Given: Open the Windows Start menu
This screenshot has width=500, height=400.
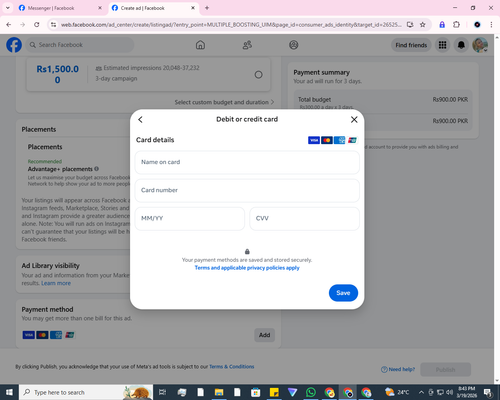Looking at the screenshot, I should [x=9, y=392].
